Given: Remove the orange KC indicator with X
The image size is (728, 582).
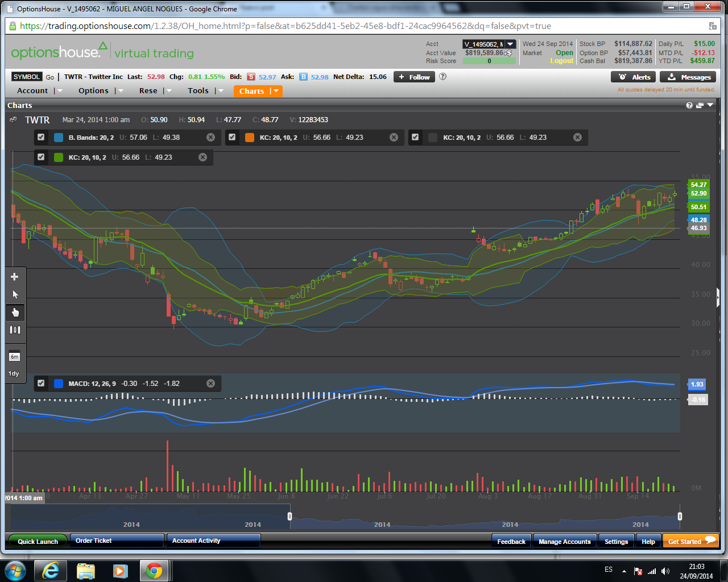Looking at the screenshot, I should click(394, 138).
